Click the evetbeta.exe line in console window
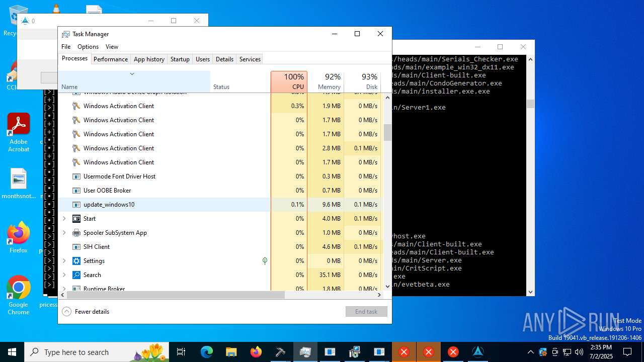 [x=421, y=285]
